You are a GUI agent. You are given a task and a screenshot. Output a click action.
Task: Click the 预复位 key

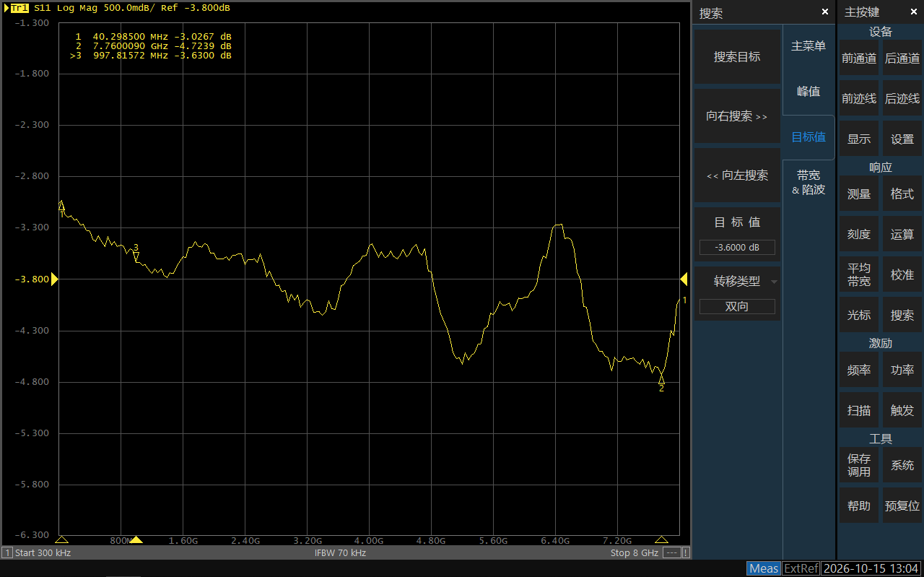pos(902,506)
